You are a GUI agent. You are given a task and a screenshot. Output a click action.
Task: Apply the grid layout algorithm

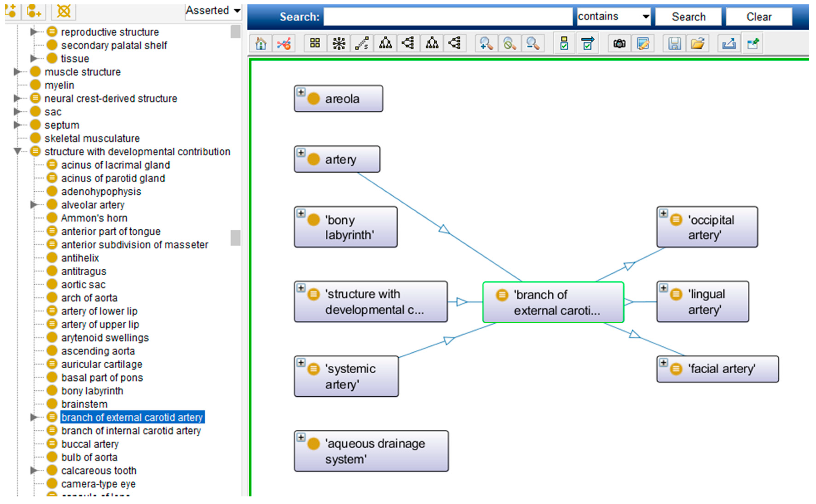tap(315, 44)
